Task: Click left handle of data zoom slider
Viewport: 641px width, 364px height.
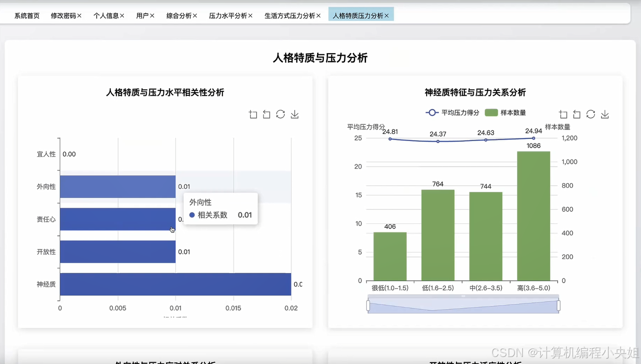Action: (368, 305)
